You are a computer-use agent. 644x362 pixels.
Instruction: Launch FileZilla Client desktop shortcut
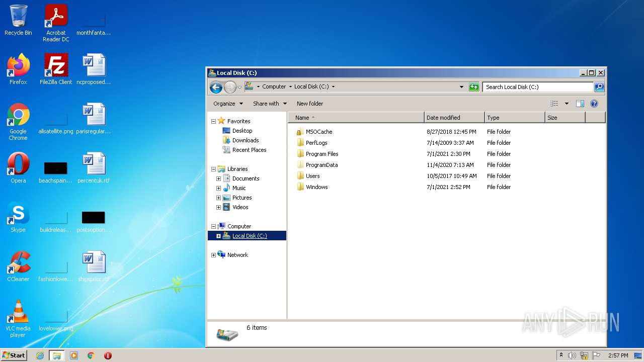tap(56, 69)
